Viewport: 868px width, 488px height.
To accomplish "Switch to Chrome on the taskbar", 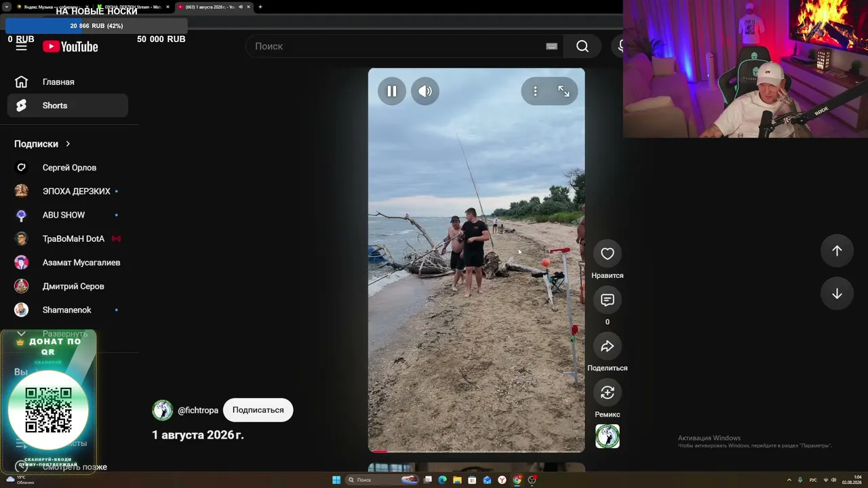I will (517, 480).
